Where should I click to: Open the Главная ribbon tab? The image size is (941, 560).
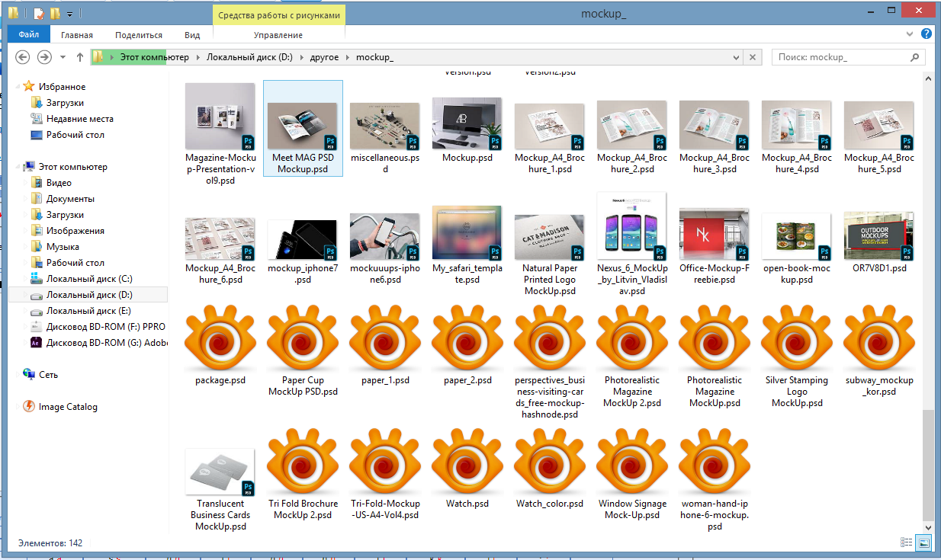point(77,35)
